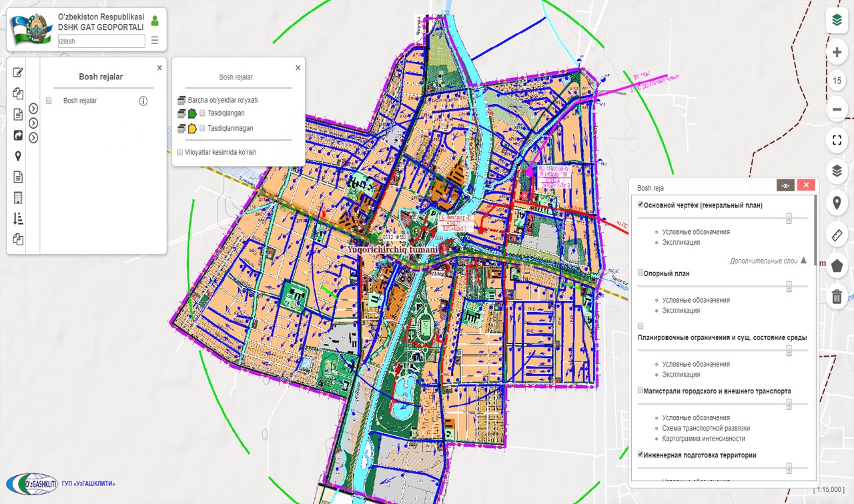Open the edit tool in left sidebar
Screen dimensions: 854x504
click(18, 73)
